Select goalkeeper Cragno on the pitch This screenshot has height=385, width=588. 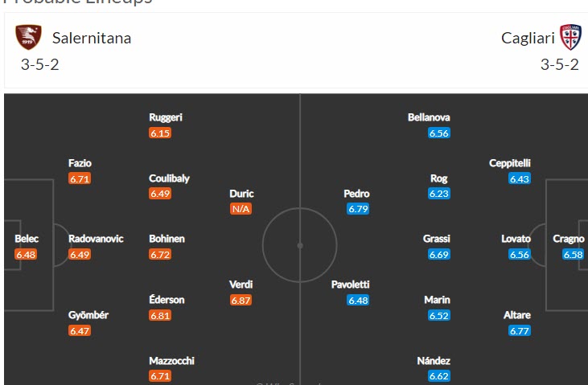click(x=568, y=239)
